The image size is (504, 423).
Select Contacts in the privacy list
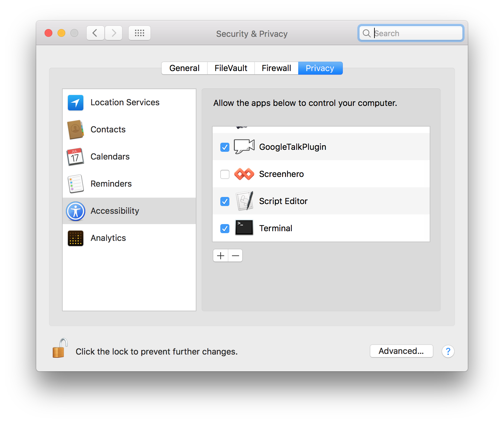click(129, 129)
